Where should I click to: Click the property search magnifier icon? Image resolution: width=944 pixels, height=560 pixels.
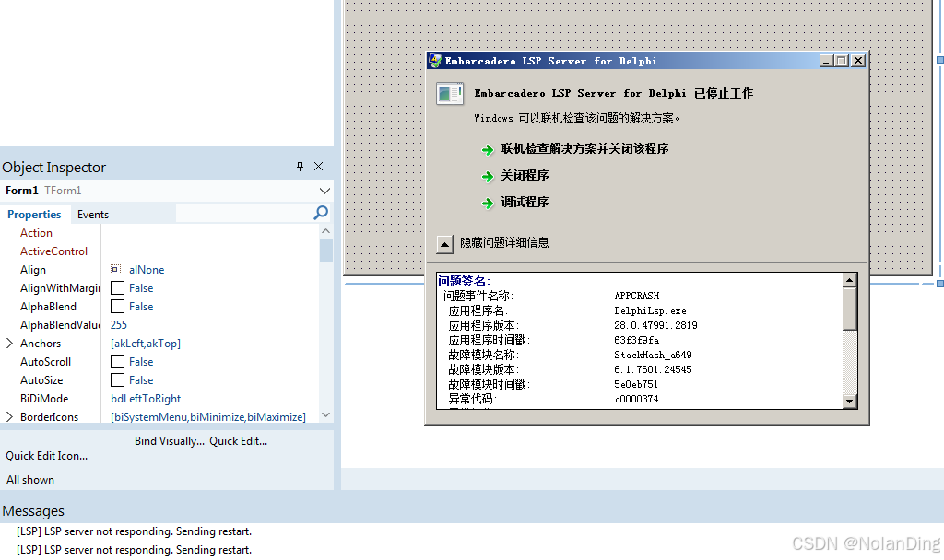point(321,213)
